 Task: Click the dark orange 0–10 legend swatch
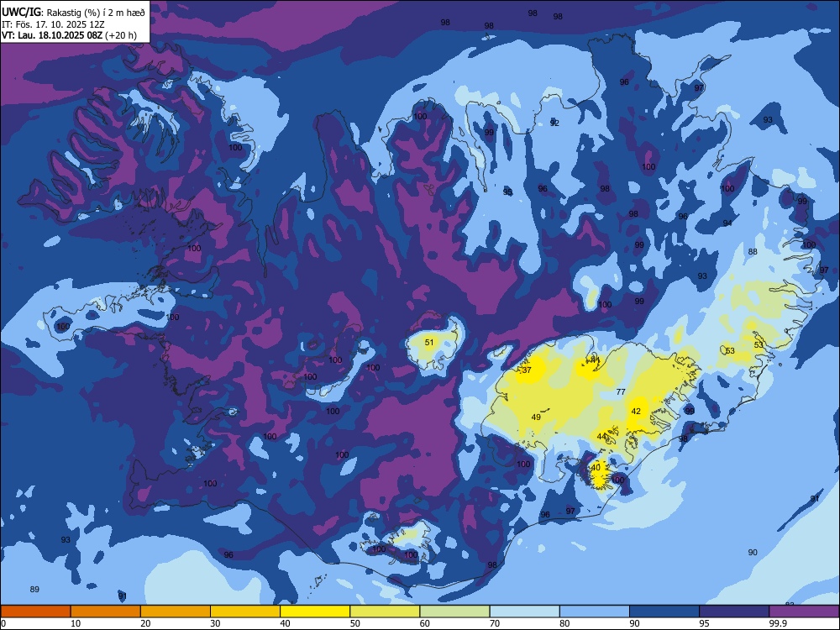pyautogui.click(x=35, y=612)
